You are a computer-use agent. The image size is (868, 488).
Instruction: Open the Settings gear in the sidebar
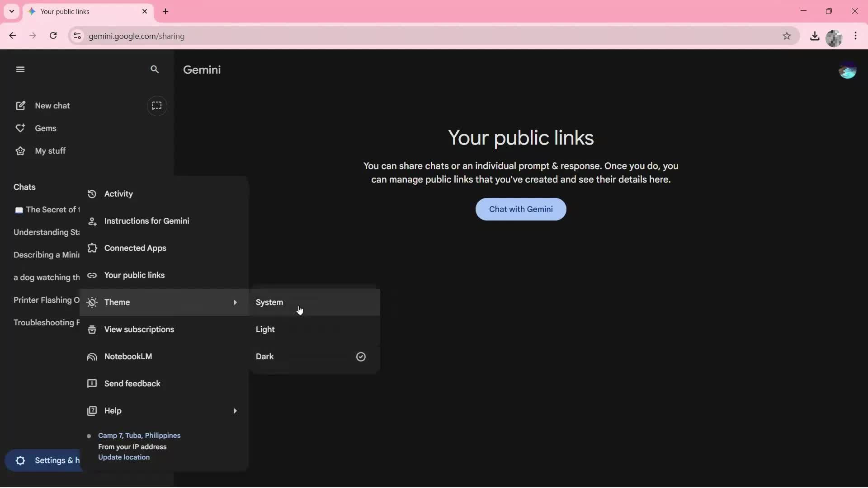point(20,461)
